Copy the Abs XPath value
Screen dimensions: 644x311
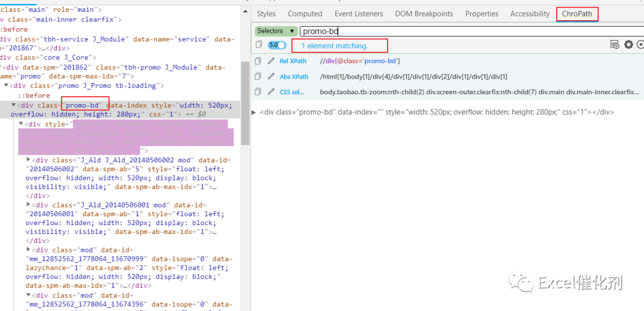258,76
